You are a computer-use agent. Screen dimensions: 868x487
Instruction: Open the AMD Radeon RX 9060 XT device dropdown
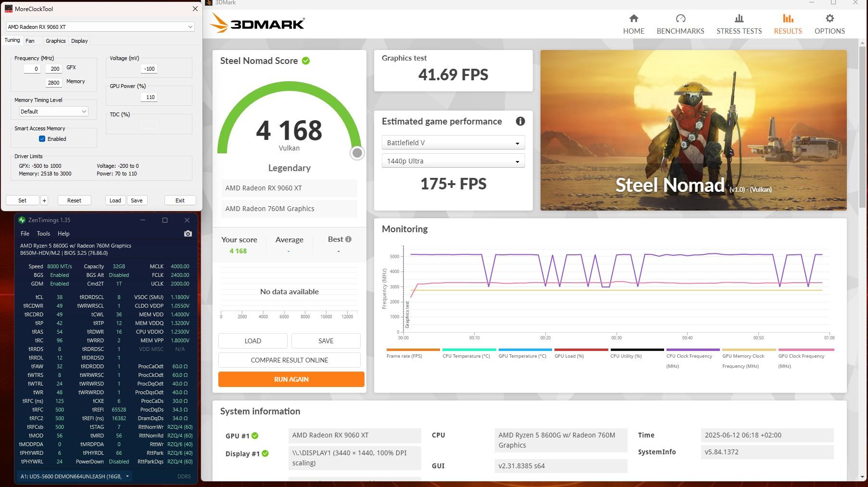tap(100, 27)
